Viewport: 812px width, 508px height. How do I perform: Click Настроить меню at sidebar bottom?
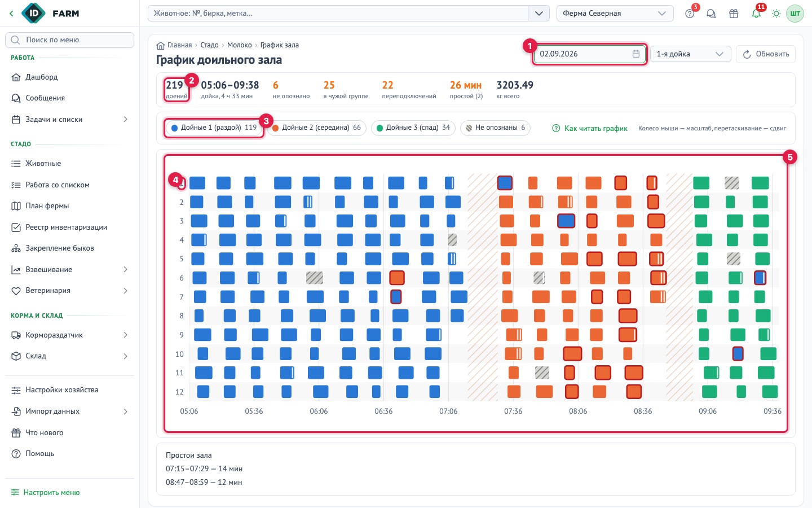(x=46, y=492)
